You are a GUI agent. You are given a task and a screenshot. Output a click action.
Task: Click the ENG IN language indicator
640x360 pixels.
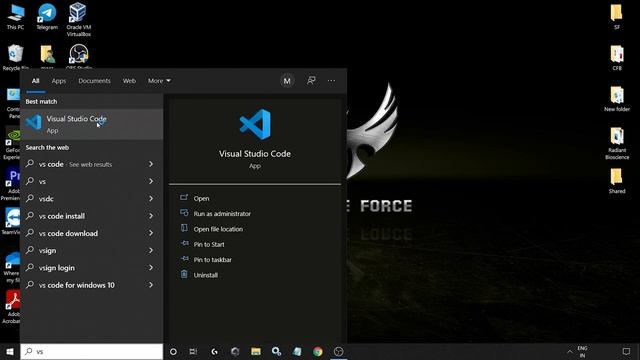click(582, 351)
